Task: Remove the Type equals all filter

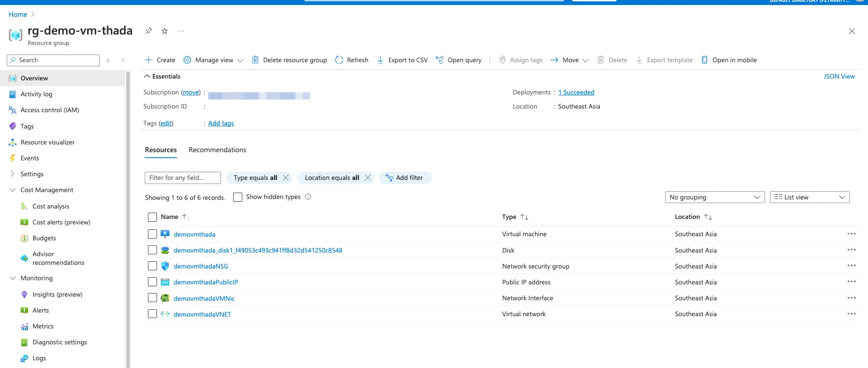Action: [286, 178]
